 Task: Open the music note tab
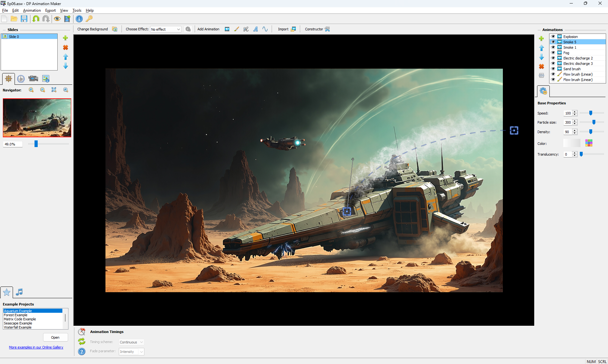[19, 292]
